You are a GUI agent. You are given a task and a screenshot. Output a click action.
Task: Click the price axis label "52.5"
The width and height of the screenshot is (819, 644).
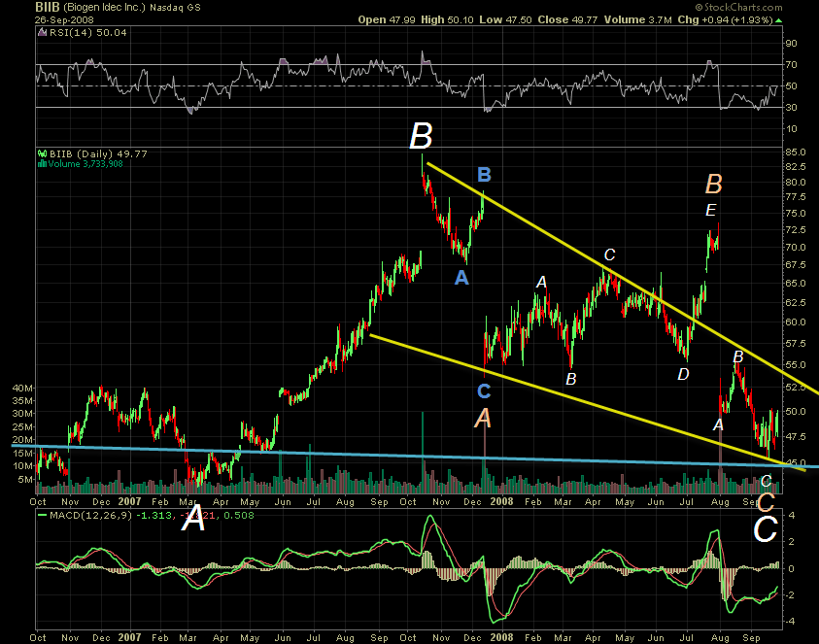click(x=796, y=387)
